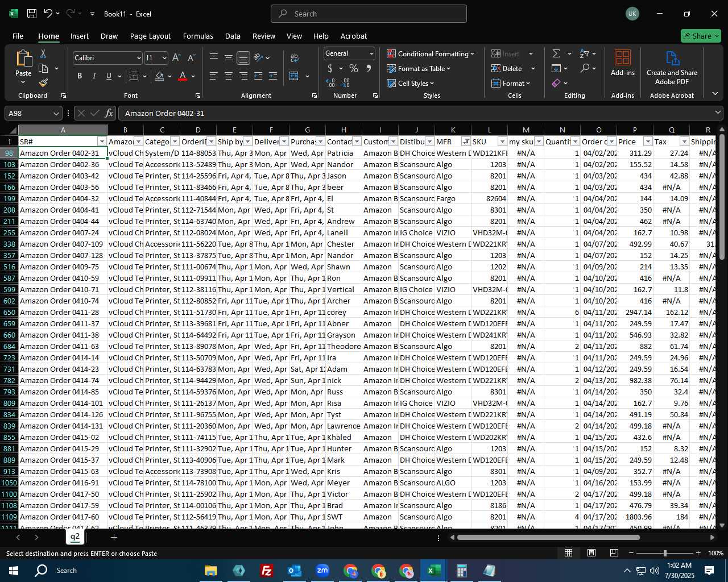The height and width of the screenshot is (582, 728).
Task: Expand Conditional Formatting menu
Action: coord(431,53)
